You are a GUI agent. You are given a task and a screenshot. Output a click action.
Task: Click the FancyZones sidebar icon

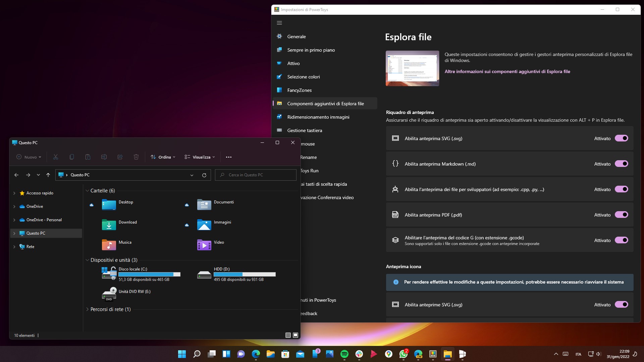click(279, 90)
